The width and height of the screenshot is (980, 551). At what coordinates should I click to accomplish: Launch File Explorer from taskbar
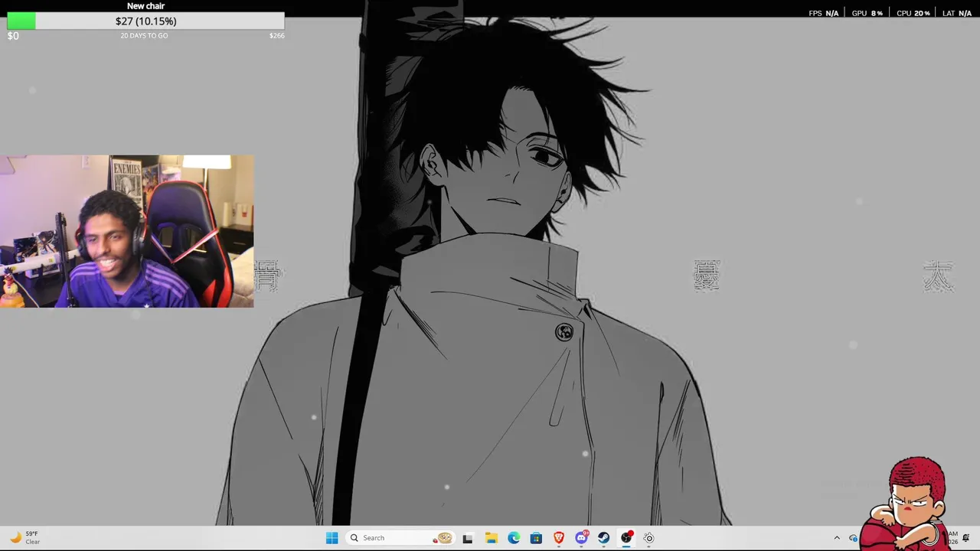click(x=491, y=538)
